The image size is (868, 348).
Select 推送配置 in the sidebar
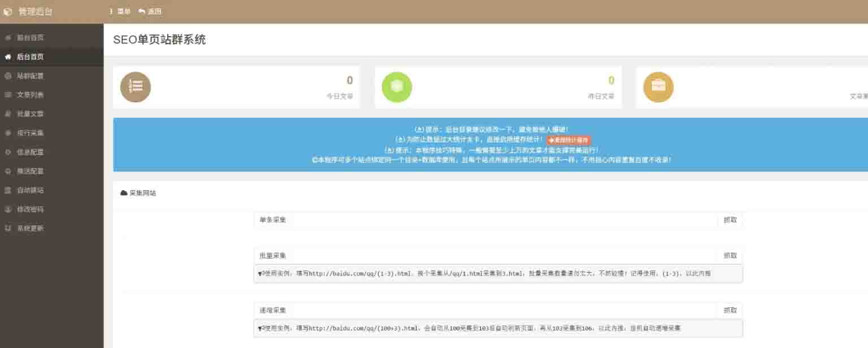coord(30,171)
